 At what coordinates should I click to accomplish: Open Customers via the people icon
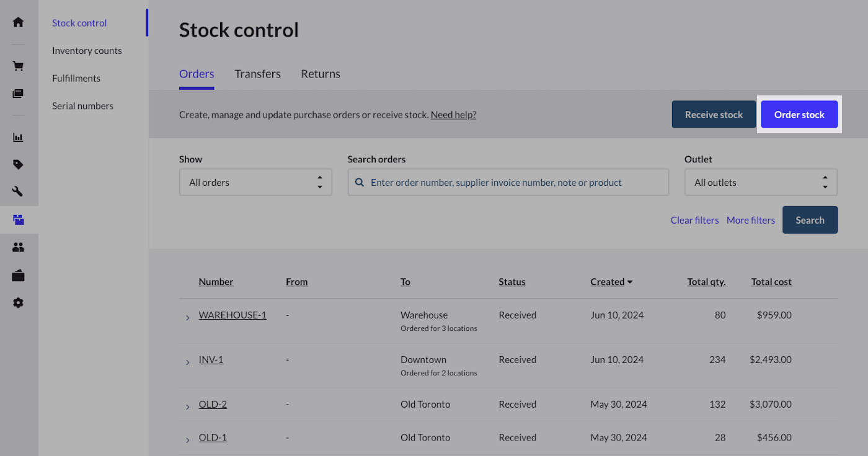point(18,247)
